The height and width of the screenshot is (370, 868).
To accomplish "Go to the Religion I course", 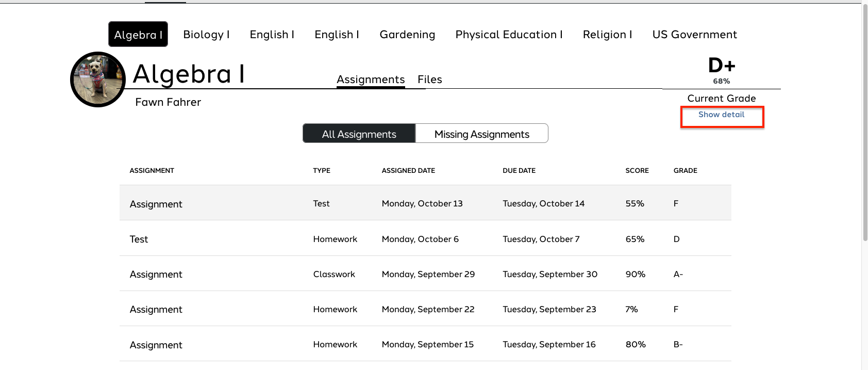I will pos(607,35).
